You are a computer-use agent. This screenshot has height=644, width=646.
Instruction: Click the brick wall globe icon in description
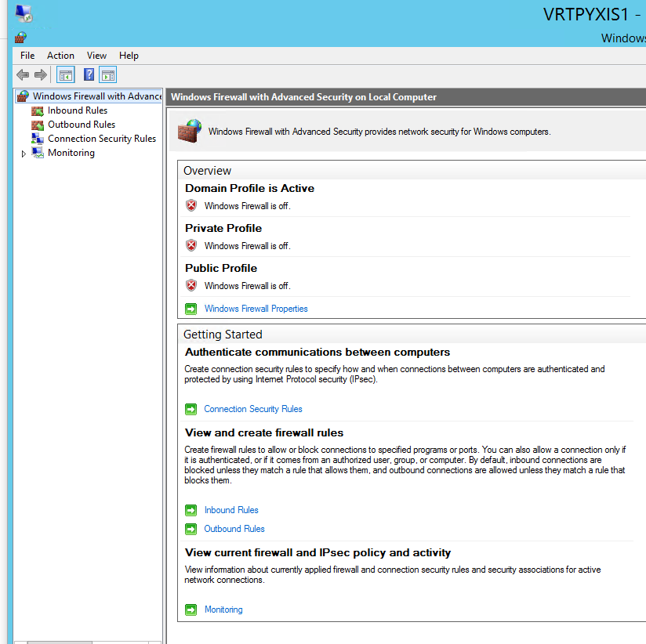pyautogui.click(x=190, y=131)
